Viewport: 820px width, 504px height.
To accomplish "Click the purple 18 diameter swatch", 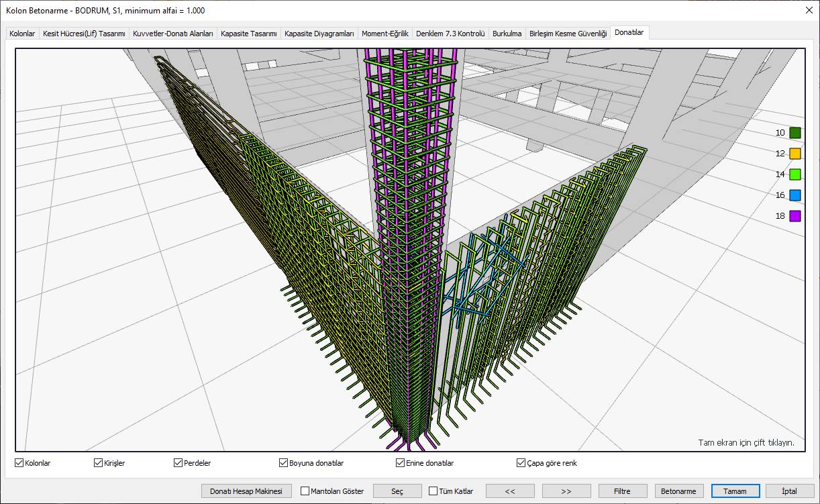I will [795, 216].
